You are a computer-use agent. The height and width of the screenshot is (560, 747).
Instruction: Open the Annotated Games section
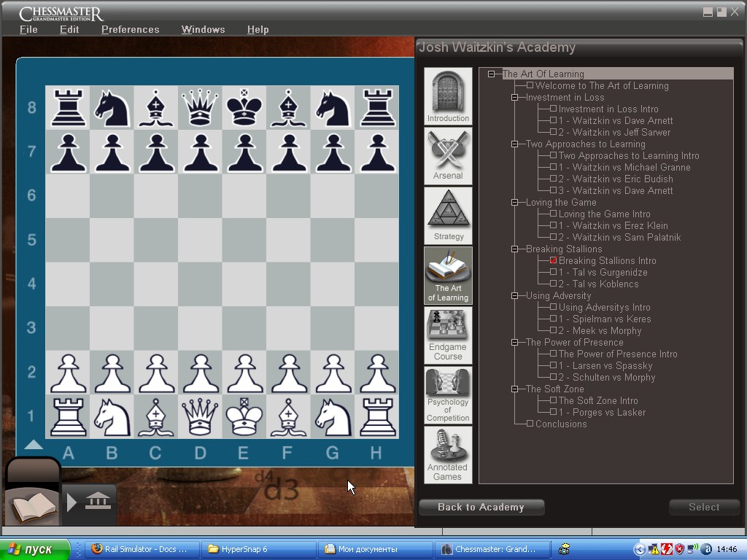click(448, 455)
